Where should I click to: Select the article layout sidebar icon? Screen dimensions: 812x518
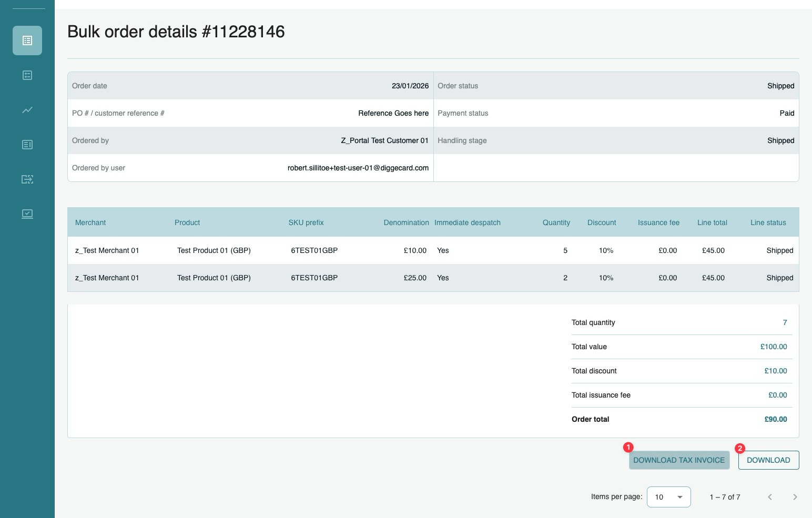tap(27, 145)
